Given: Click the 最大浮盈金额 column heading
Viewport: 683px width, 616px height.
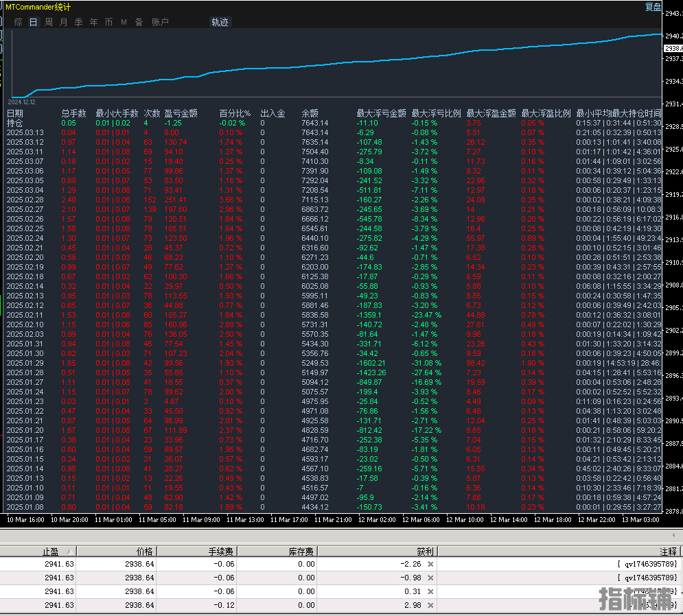Looking at the screenshot, I should coord(491,114).
